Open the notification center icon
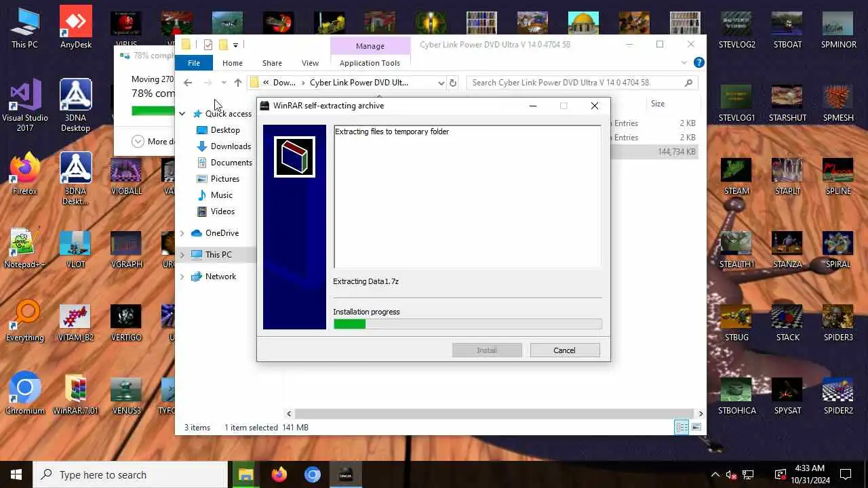The width and height of the screenshot is (868, 488). [846, 474]
